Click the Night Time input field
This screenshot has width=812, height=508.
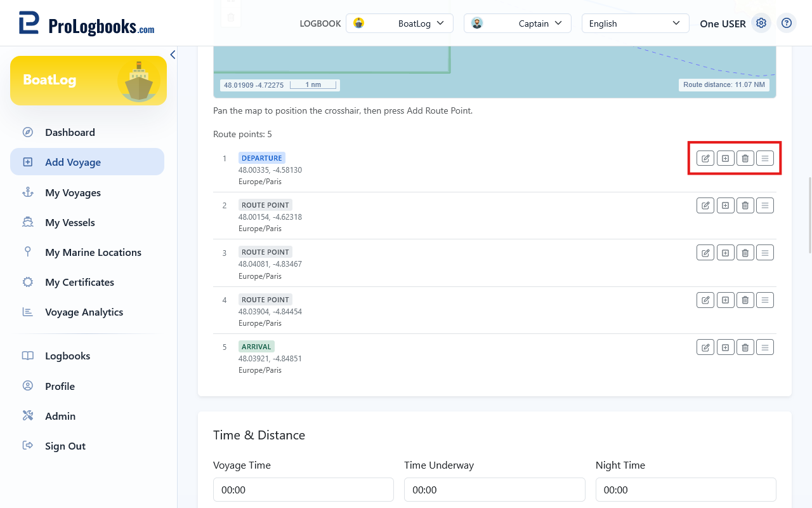pyautogui.click(x=686, y=490)
